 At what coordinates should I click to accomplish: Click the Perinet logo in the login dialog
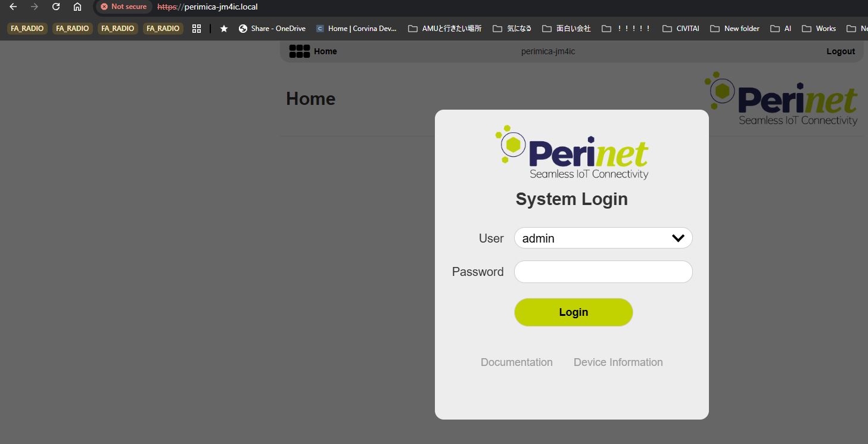572,153
